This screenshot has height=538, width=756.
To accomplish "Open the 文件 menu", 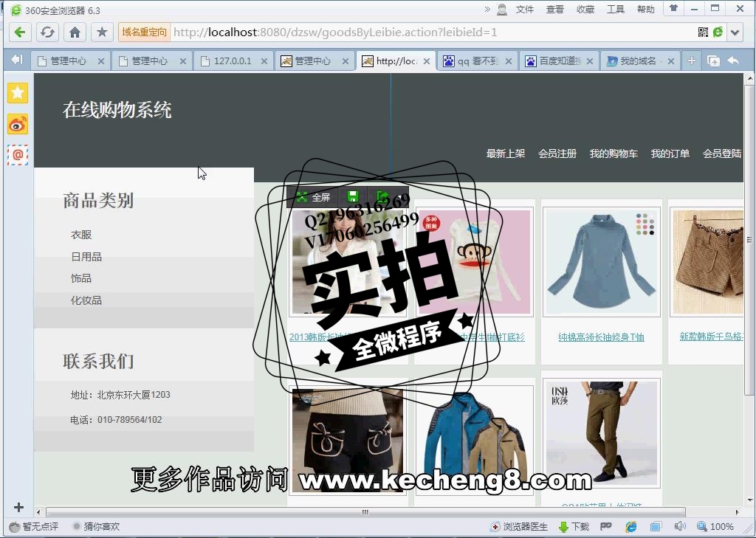I will point(525,9).
